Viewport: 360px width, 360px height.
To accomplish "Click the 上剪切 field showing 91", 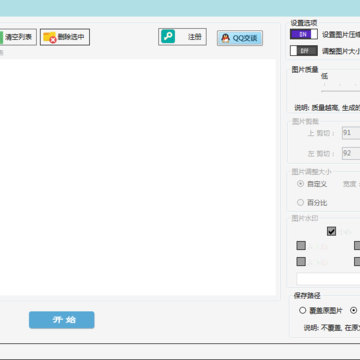I will (351, 133).
